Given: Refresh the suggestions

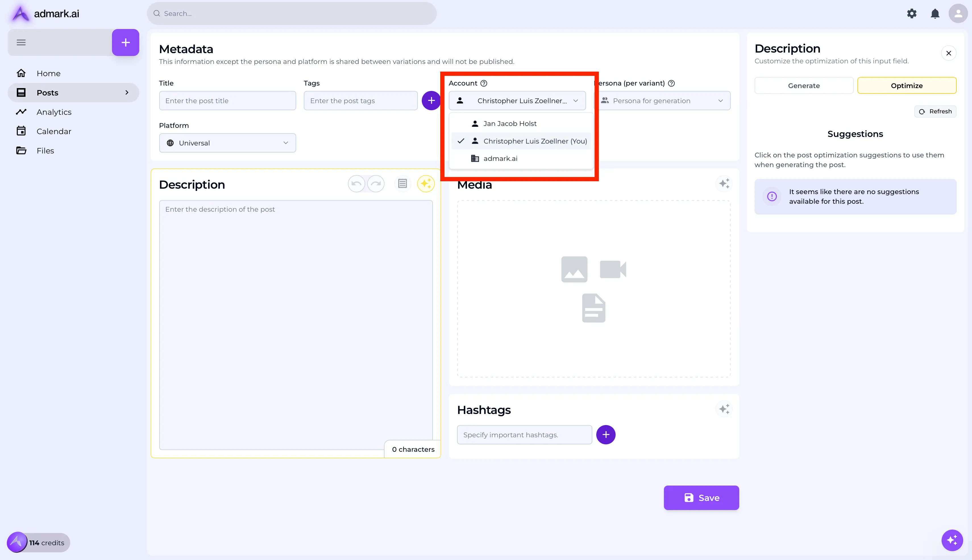Looking at the screenshot, I should tap(935, 112).
